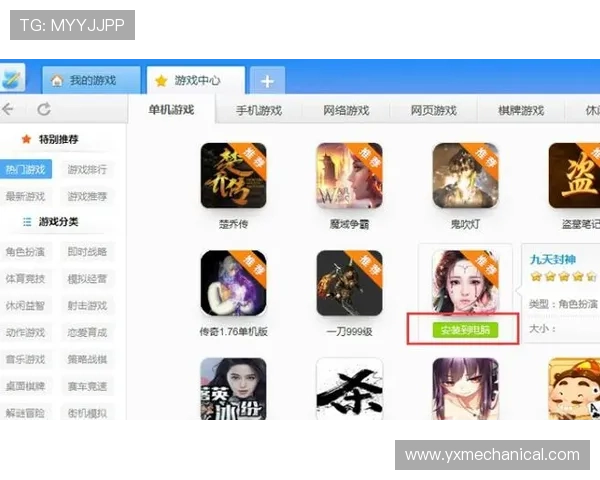Open the 盗墓笔记 game icon

574,176
